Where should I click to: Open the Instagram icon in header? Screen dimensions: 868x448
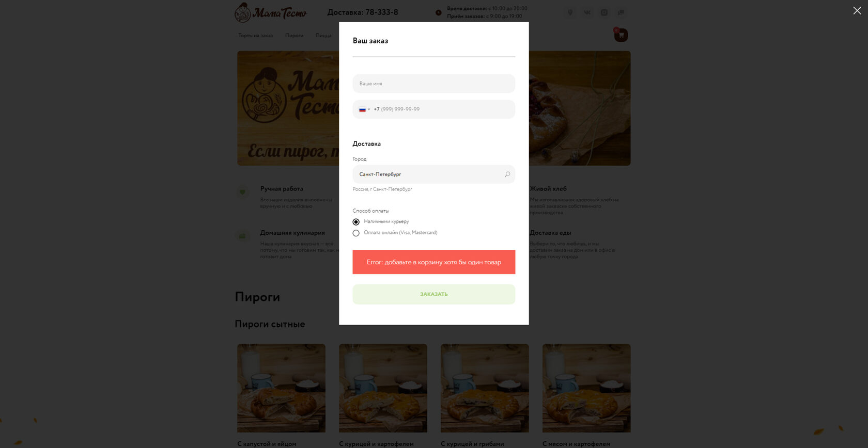point(604,12)
